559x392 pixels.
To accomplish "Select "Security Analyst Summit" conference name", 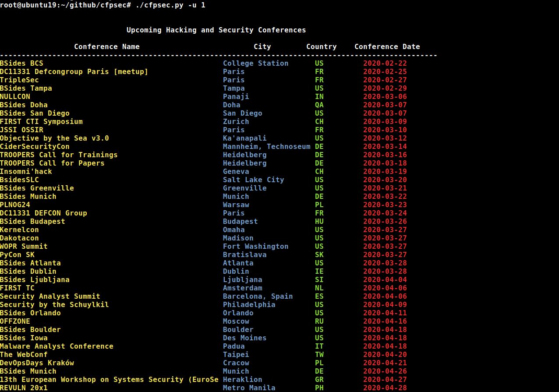I will click(x=50, y=296).
